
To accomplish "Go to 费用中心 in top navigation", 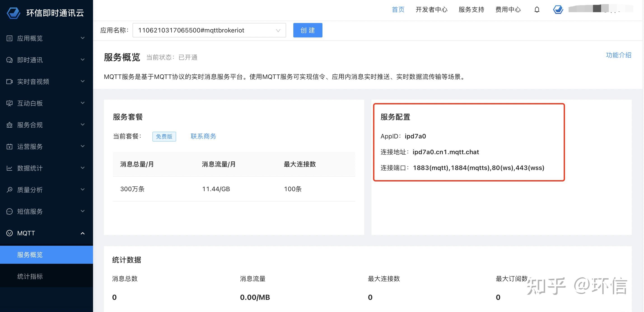I will click(508, 10).
